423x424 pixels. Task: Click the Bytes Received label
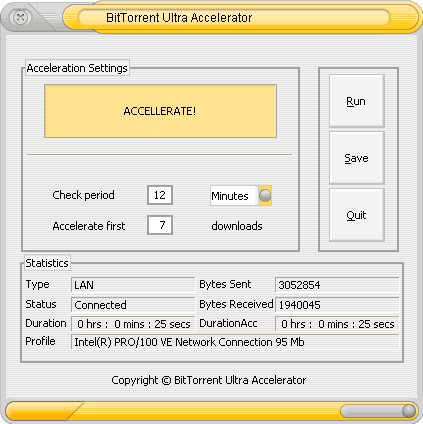pos(236,304)
